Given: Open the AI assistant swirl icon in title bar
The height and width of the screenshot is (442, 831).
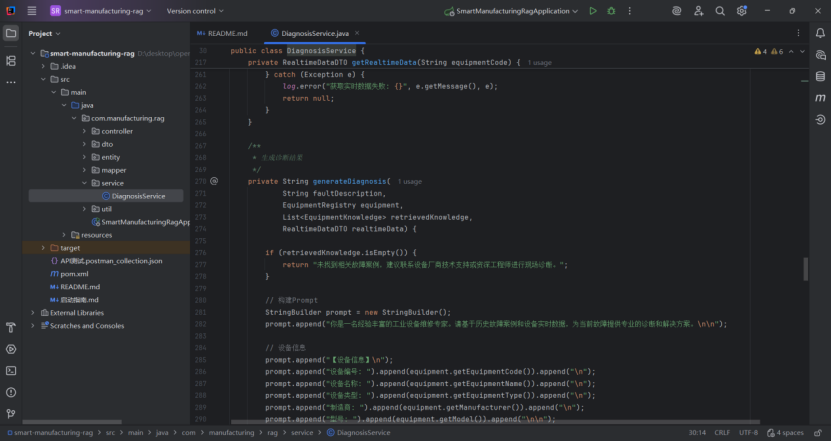Looking at the screenshot, I should pos(676,11).
